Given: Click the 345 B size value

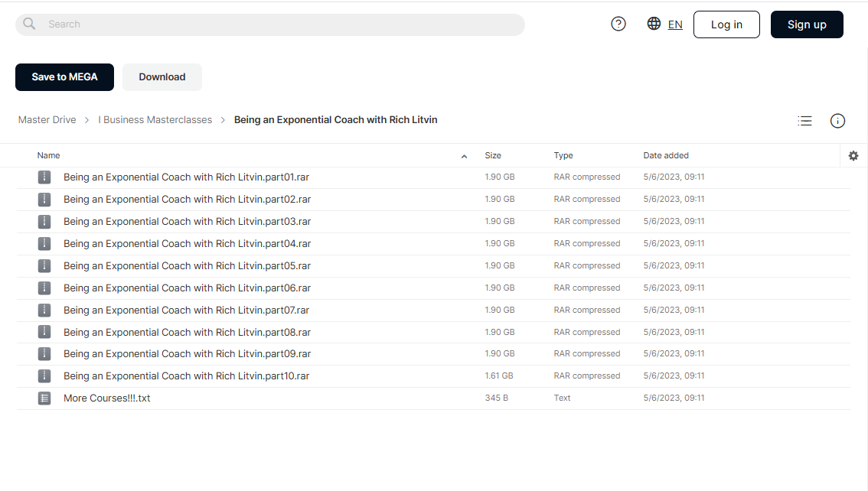Looking at the screenshot, I should pos(497,398).
